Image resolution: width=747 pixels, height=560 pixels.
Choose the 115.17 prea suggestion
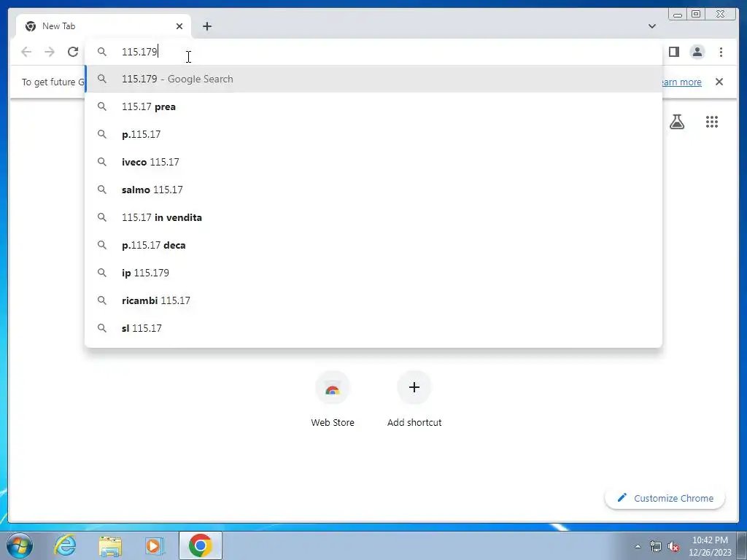(x=373, y=106)
